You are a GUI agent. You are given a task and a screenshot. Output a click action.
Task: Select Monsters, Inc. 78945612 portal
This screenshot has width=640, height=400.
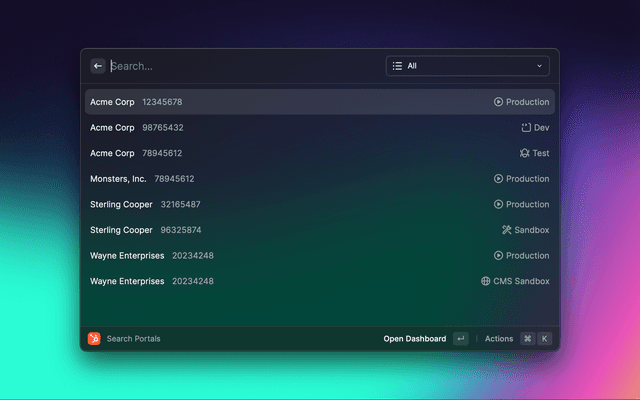300,179
